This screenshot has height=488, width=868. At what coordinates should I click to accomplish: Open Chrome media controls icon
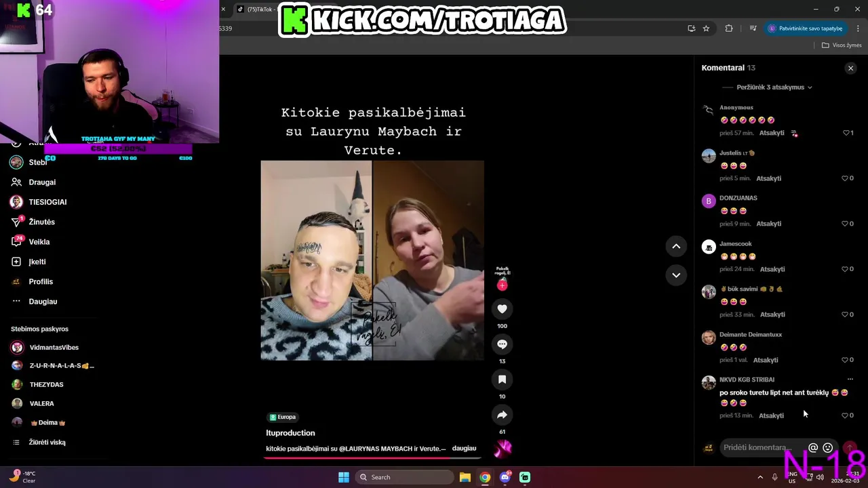[x=753, y=28]
